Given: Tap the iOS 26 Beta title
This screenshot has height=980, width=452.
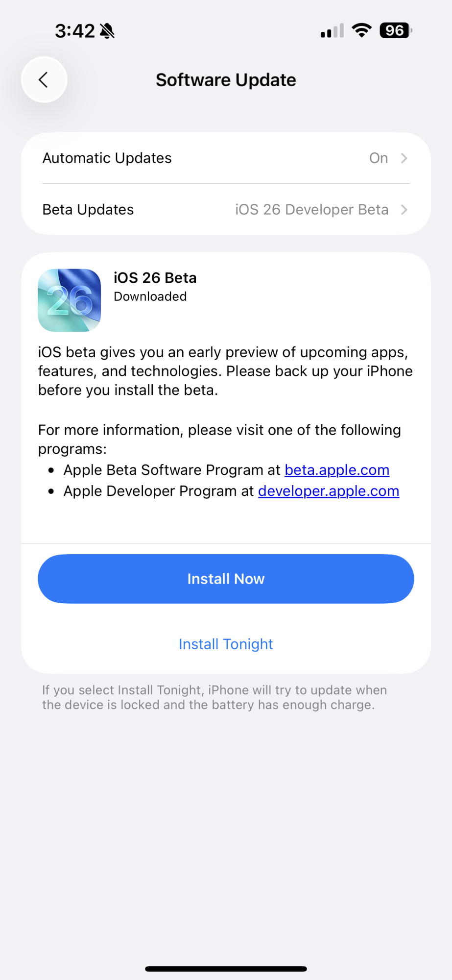Looking at the screenshot, I should [x=155, y=278].
